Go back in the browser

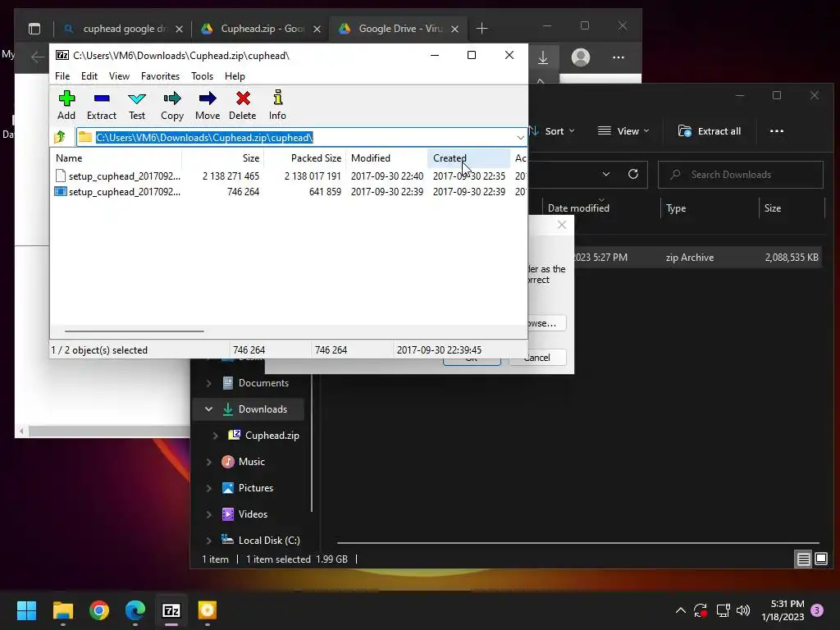(37, 57)
